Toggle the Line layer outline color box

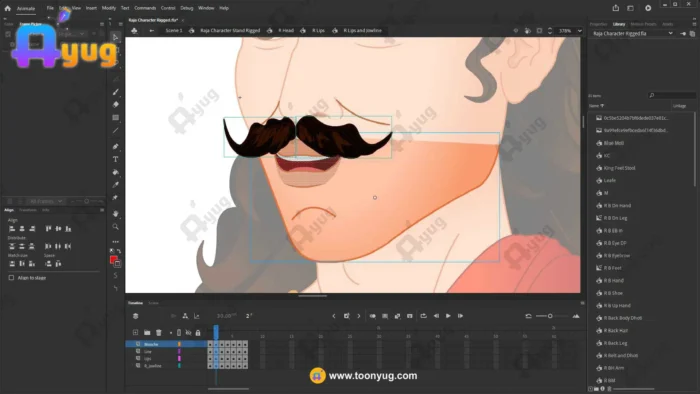(x=179, y=352)
